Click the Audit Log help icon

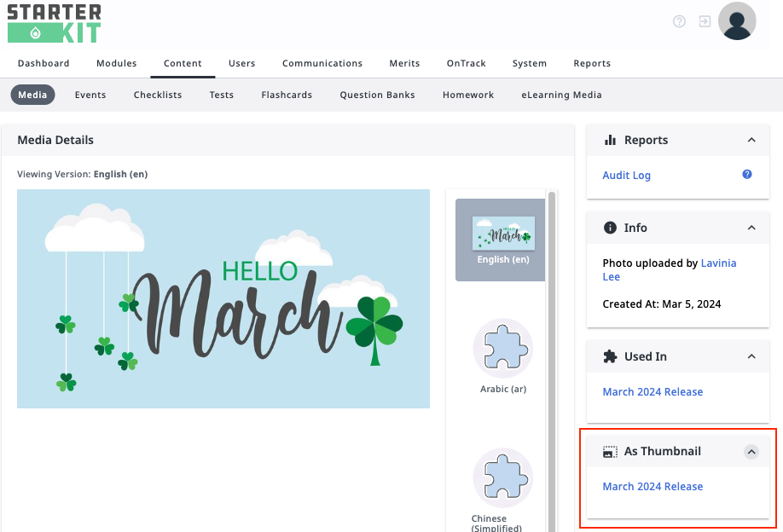[747, 174]
